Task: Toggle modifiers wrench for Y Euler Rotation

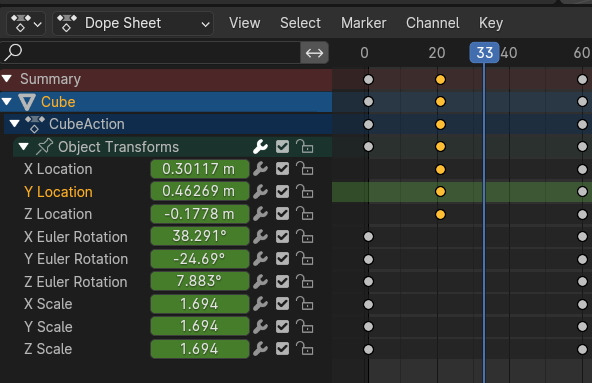Action: coord(261,259)
